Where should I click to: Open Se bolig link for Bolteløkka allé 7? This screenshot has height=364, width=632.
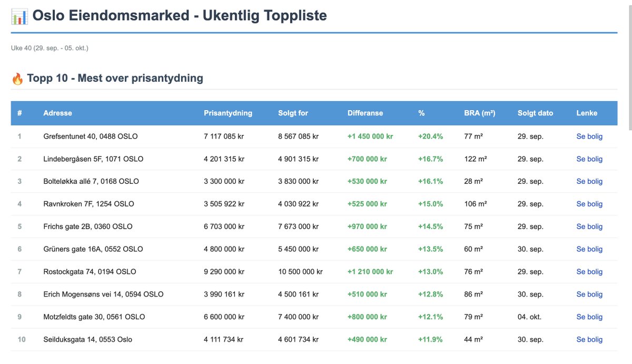coord(589,181)
